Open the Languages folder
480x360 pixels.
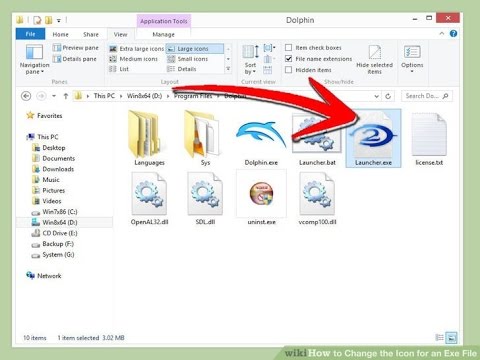pos(147,138)
